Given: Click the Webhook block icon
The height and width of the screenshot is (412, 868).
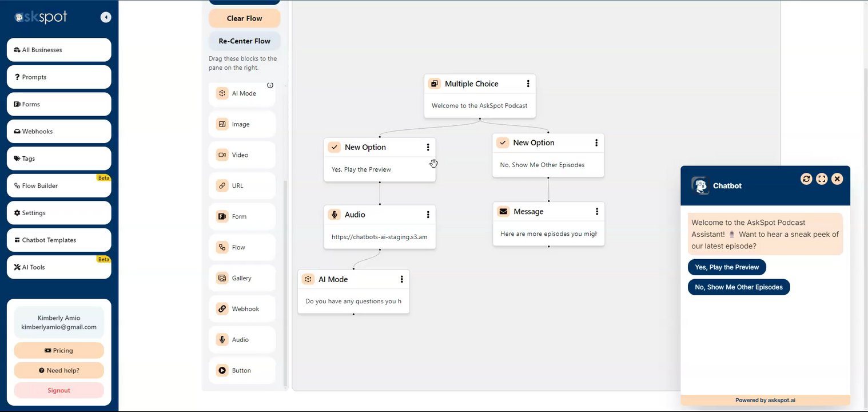Looking at the screenshot, I should point(222,309).
